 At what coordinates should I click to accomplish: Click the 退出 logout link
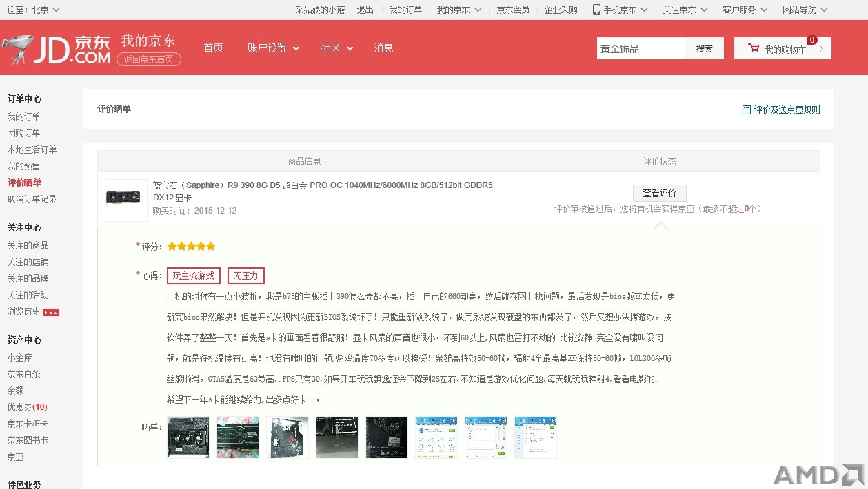coord(365,10)
